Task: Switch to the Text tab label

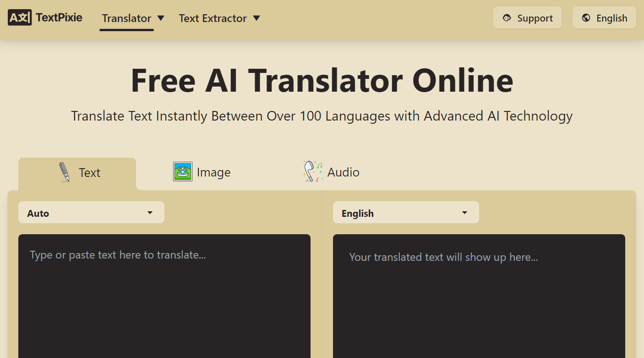Action: point(89,173)
